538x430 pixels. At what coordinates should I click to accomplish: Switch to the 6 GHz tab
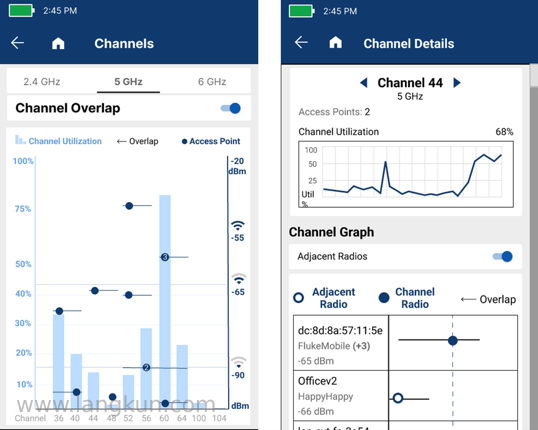click(212, 82)
